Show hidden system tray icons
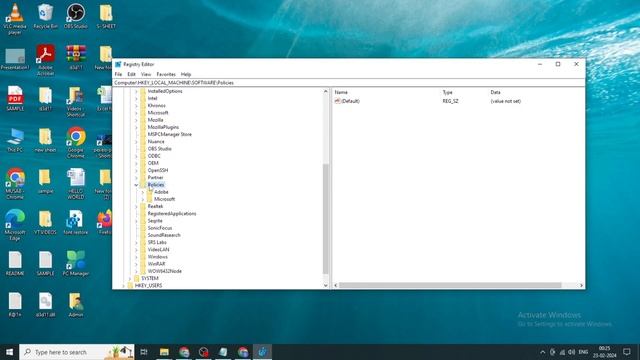This screenshot has height=360, width=640. 542,352
